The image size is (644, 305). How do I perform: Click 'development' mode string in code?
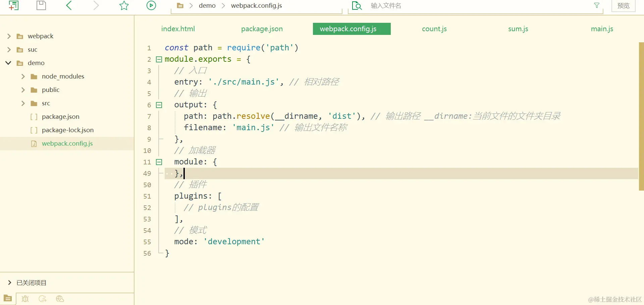click(234, 242)
